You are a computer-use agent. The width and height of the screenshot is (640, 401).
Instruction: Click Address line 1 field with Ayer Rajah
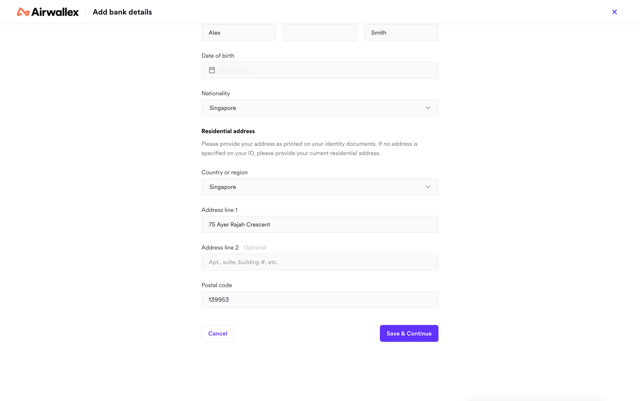pos(320,224)
